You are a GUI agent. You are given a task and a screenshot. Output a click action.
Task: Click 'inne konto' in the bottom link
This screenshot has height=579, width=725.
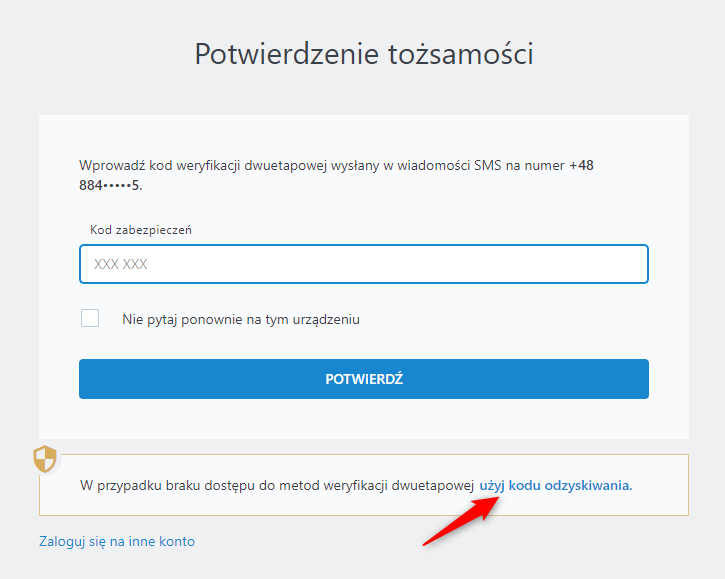[x=162, y=542]
